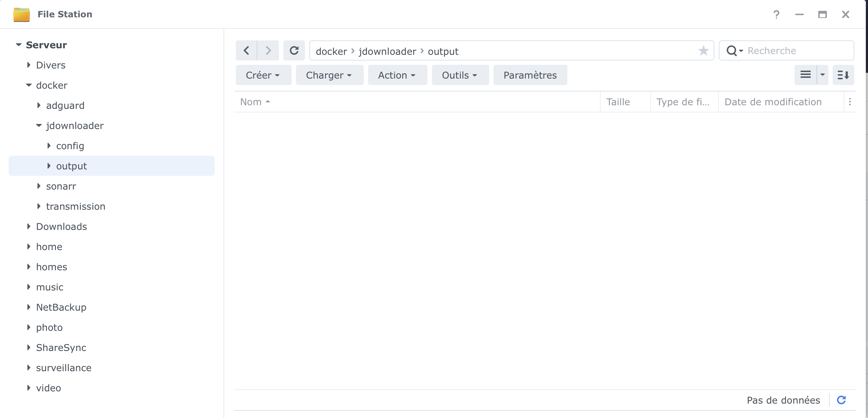The width and height of the screenshot is (868, 418).
Task: Expand the Downloads folder arrow
Action: point(29,226)
